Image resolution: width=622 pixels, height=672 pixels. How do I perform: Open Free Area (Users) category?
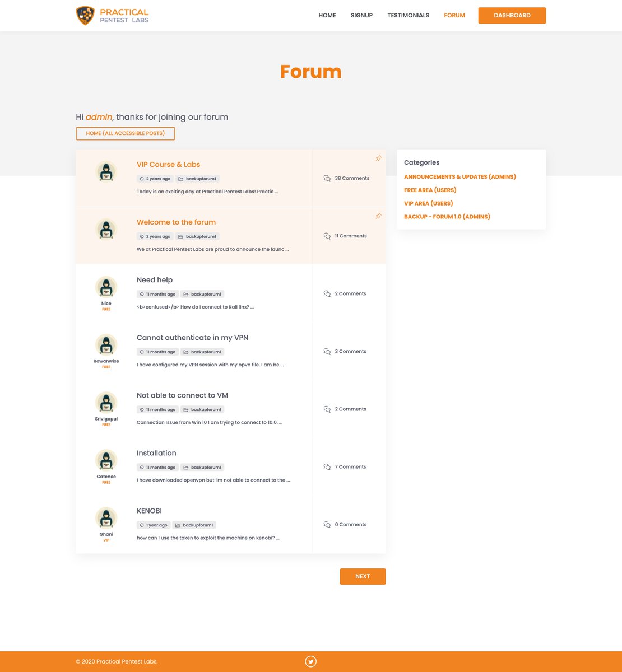point(430,190)
